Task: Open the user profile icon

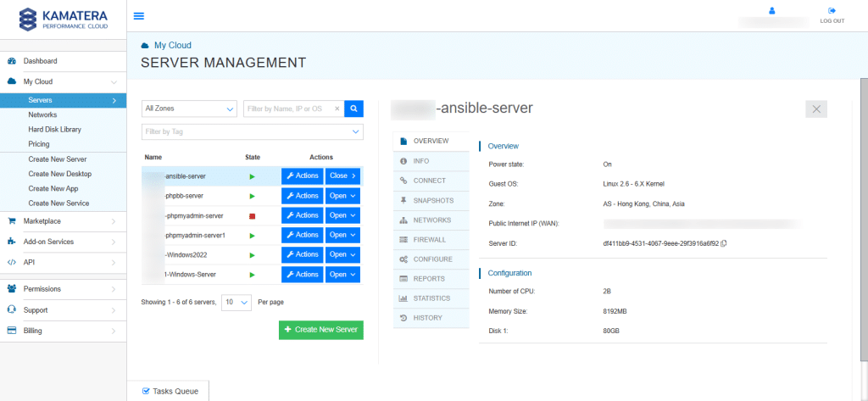Action: pyautogui.click(x=772, y=10)
